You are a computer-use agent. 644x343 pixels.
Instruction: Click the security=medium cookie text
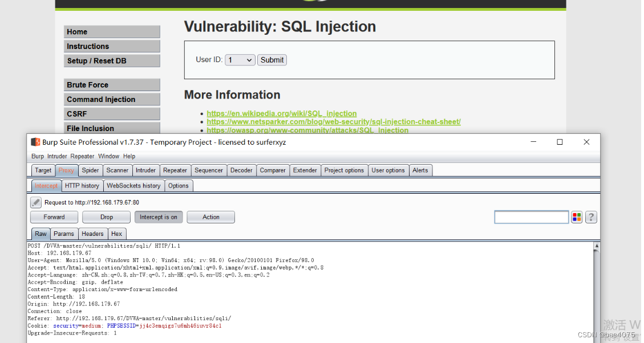click(77, 326)
